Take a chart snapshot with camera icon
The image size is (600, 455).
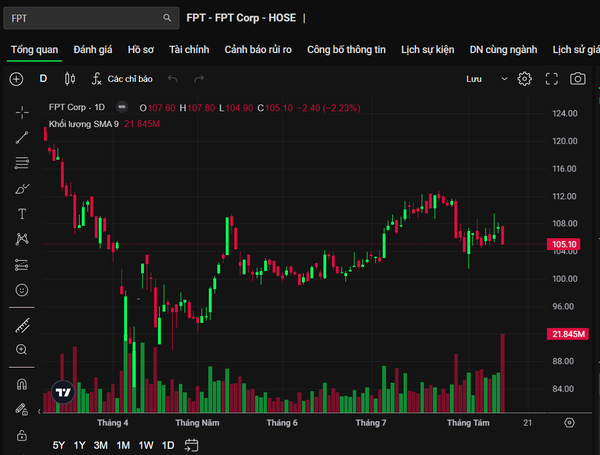[x=577, y=79]
